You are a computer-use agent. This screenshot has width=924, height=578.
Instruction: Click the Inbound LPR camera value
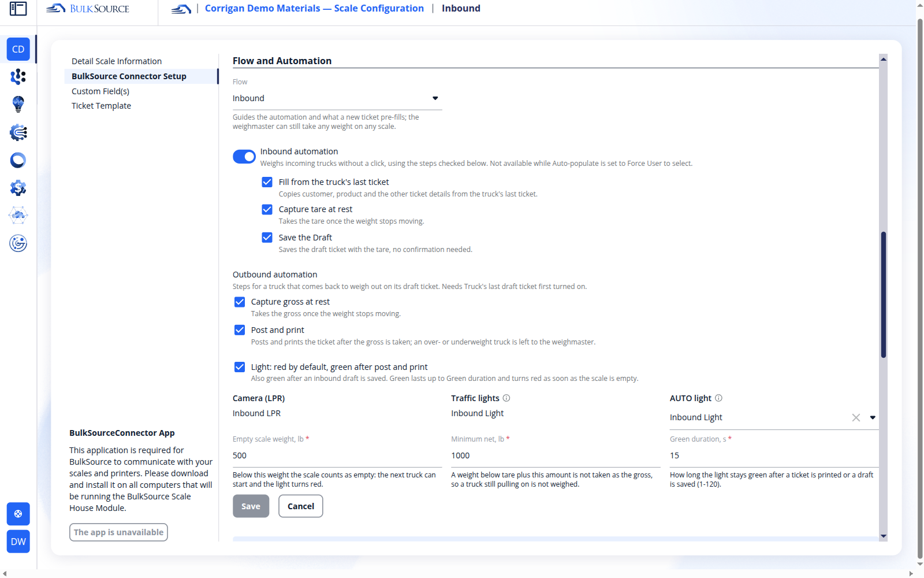pos(257,413)
